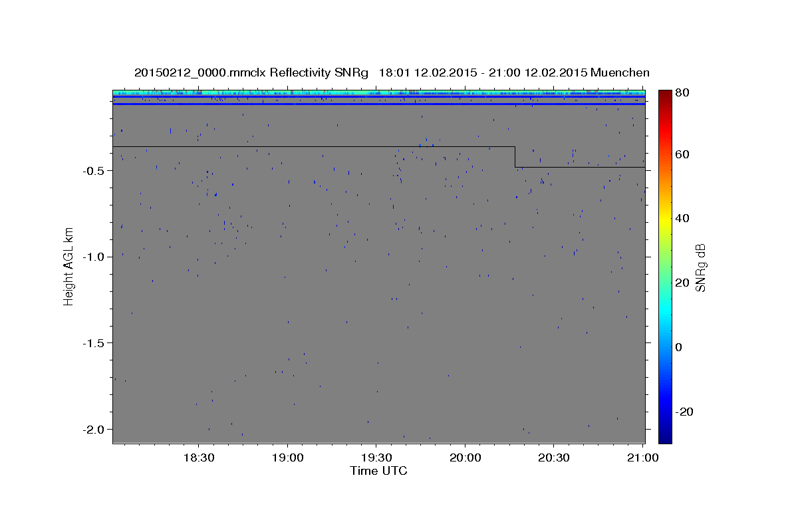The image size is (798, 532).
Task: Click the dark blue bottom of colorbar
Action: coord(665,436)
